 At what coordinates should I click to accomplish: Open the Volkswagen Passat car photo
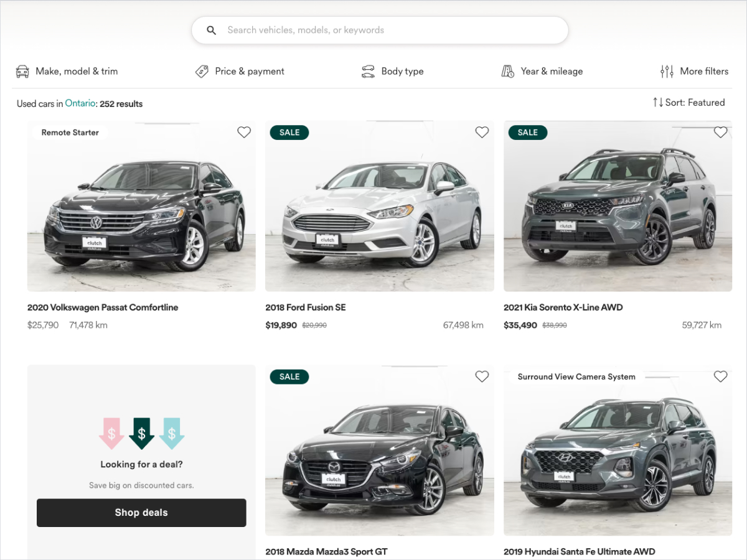tap(141, 206)
